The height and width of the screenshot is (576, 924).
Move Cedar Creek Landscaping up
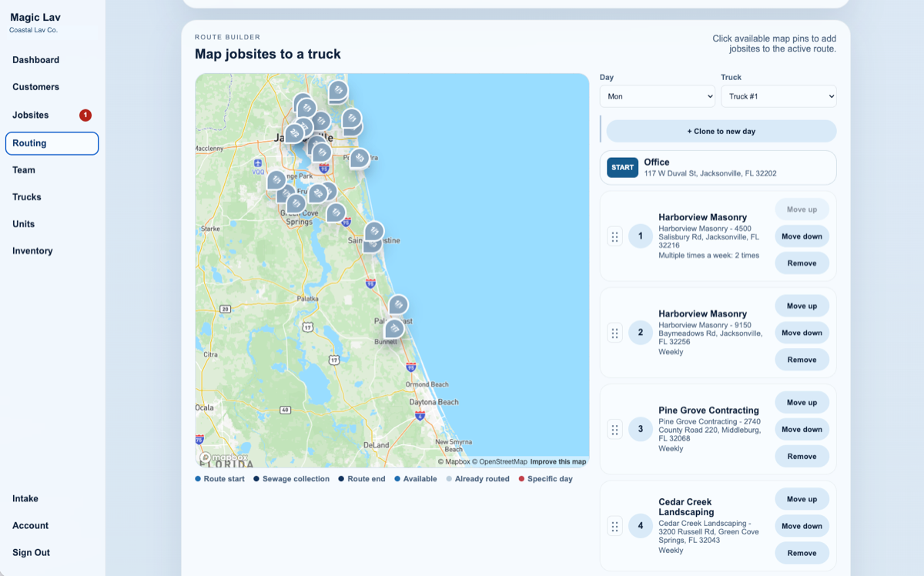pos(802,499)
